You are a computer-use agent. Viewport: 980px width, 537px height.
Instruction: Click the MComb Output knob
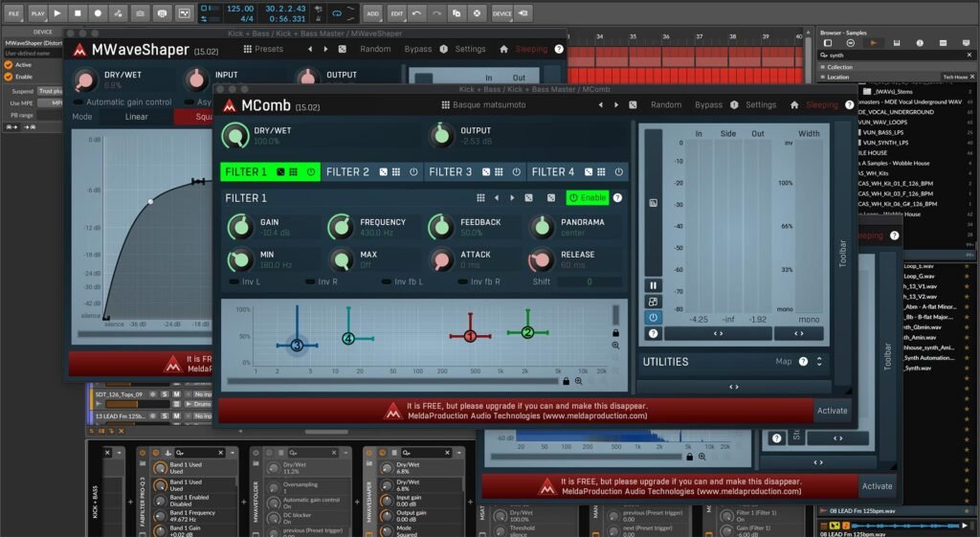coord(440,136)
